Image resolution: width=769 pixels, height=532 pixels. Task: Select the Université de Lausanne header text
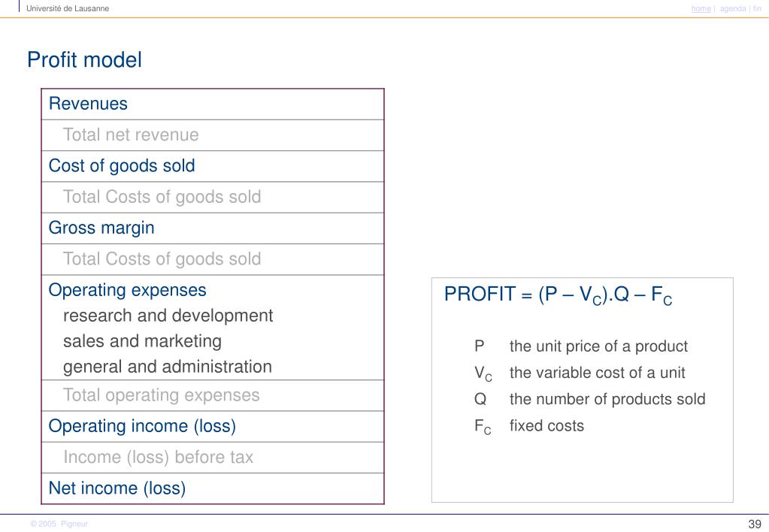pos(68,8)
